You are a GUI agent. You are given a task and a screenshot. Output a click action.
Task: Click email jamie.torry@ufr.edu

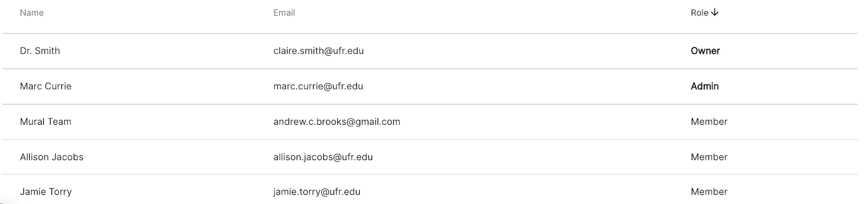pyautogui.click(x=317, y=192)
